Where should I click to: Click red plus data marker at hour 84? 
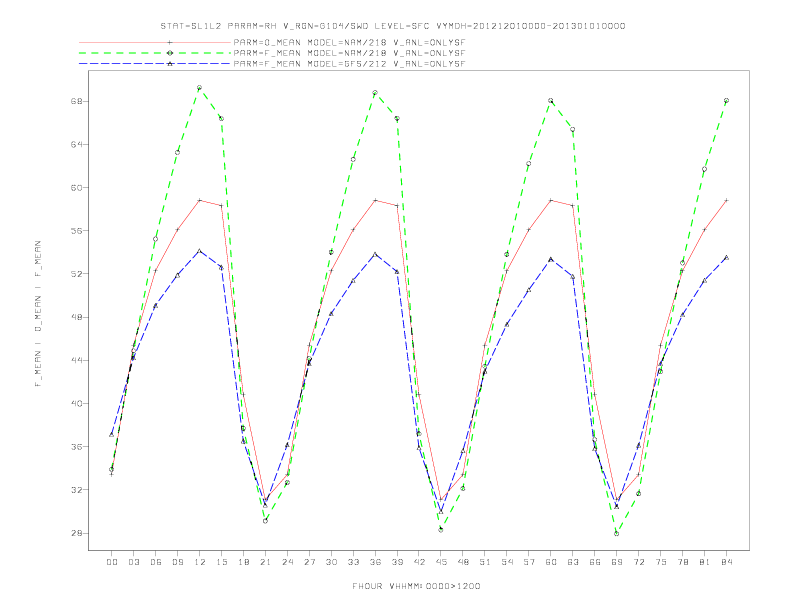[x=727, y=200]
